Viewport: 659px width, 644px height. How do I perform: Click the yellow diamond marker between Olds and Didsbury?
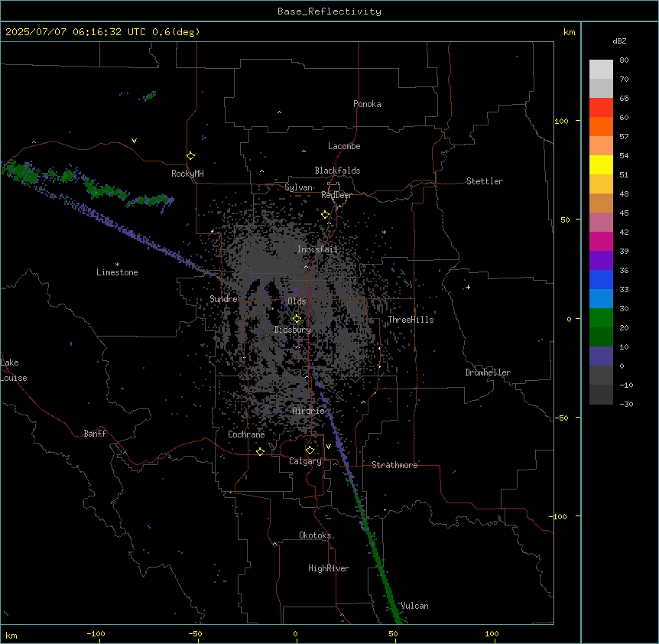pos(297,319)
